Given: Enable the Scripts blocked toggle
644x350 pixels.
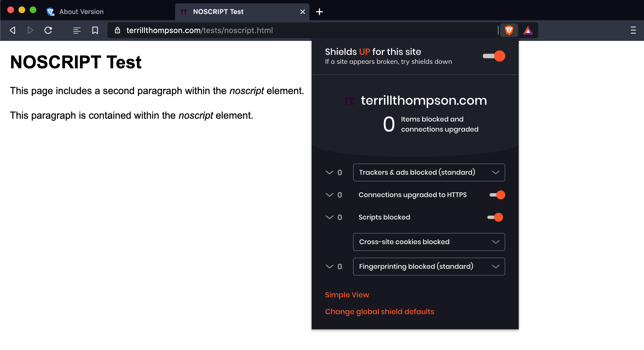Looking at the screenshot, I should (495, 217).
